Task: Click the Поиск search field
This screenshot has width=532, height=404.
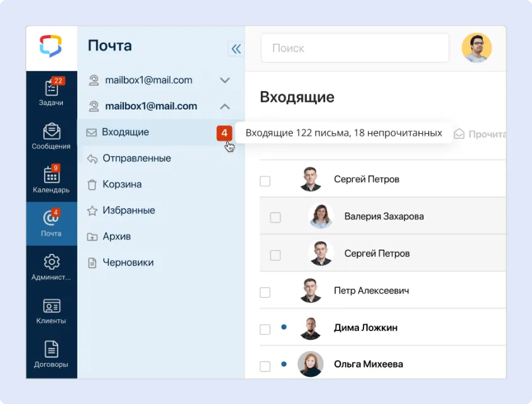Action: tap(354, 48)
